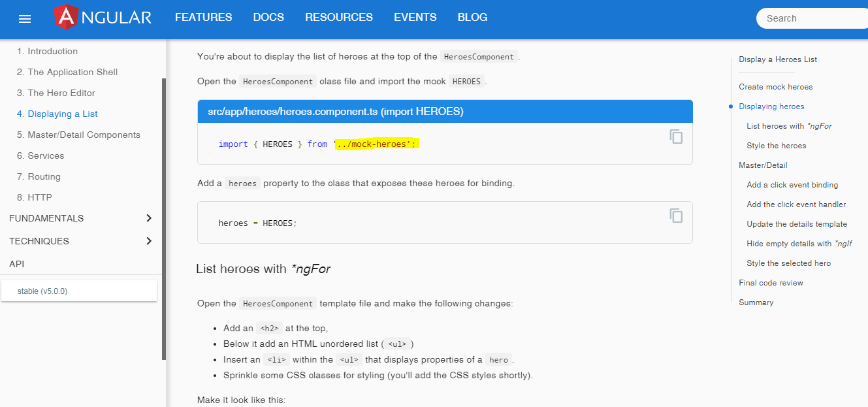Jump to the Summary section
The width and height of the screenshot is (868, 407).
point(756,302)
